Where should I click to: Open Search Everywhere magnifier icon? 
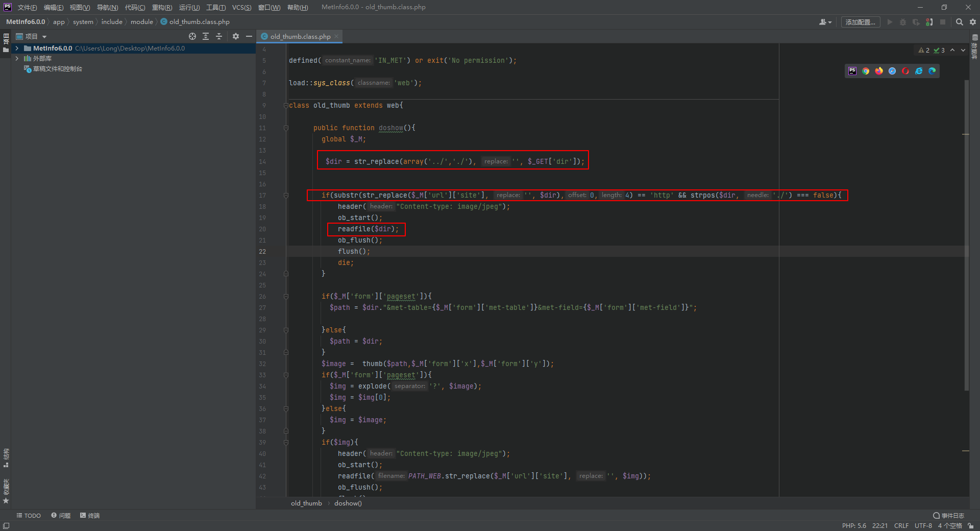(x=960, y=22)
